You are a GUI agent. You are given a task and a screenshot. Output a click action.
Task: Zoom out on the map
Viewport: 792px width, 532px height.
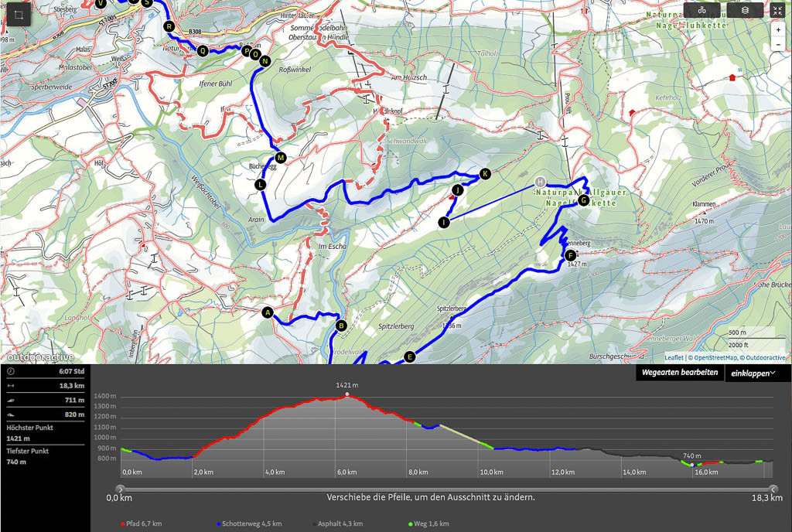(778, 45)
